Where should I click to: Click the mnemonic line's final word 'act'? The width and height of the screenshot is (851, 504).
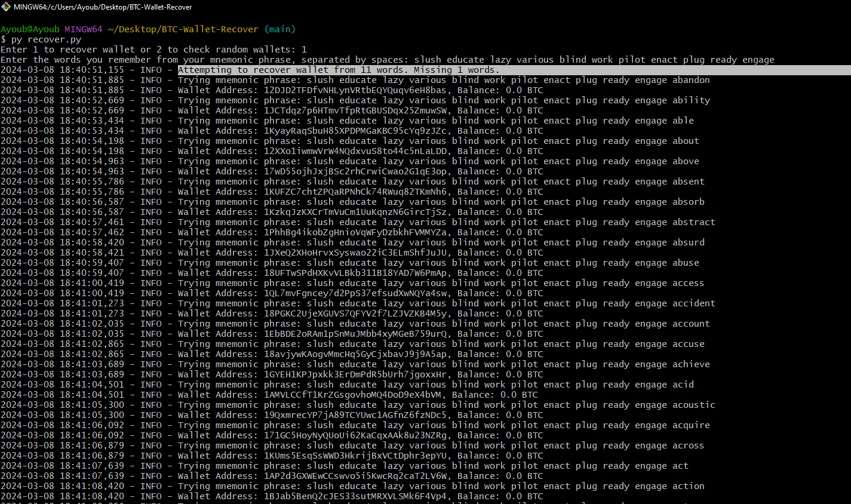point(680,466)
